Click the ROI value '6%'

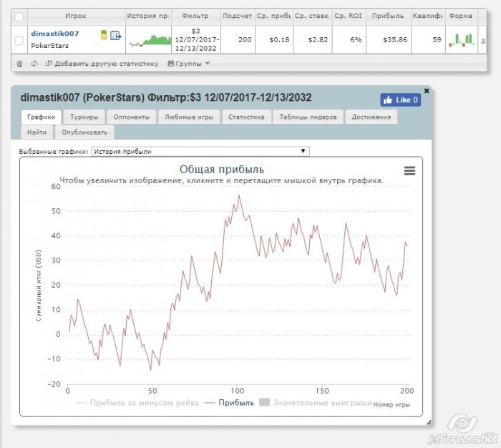click(356, 40)
